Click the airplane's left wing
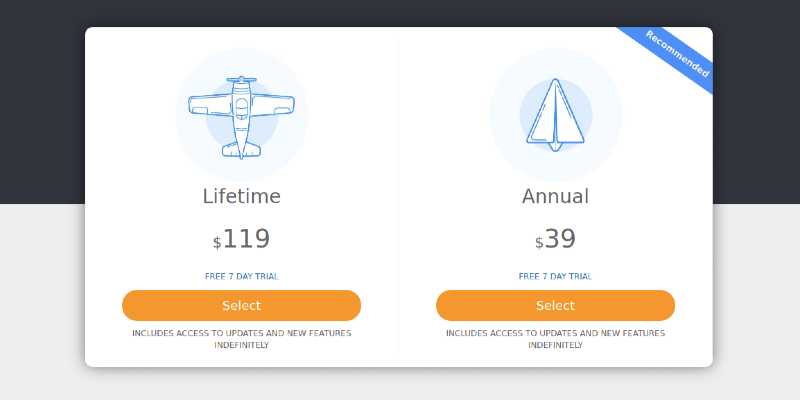 tap(208, 103)
